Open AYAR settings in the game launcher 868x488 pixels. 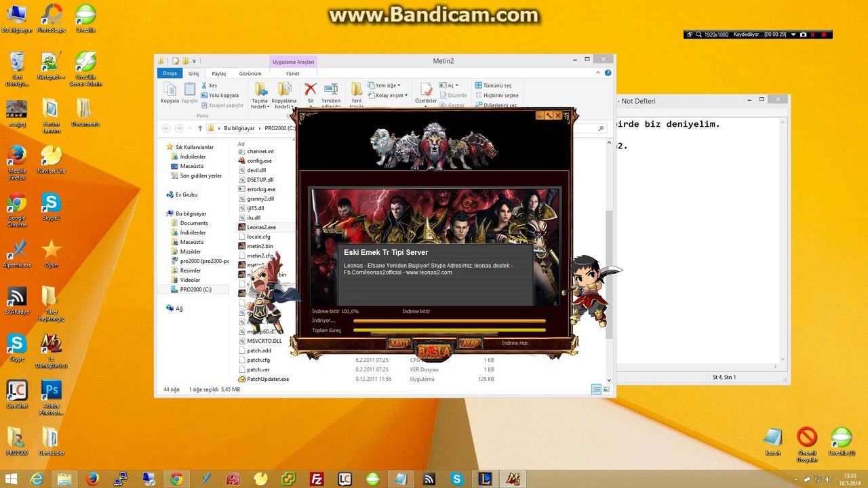[x=469, y=344]
